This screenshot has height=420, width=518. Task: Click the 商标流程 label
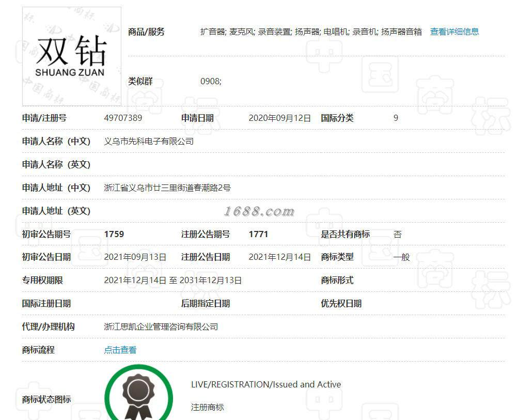(x=38, y=350)
